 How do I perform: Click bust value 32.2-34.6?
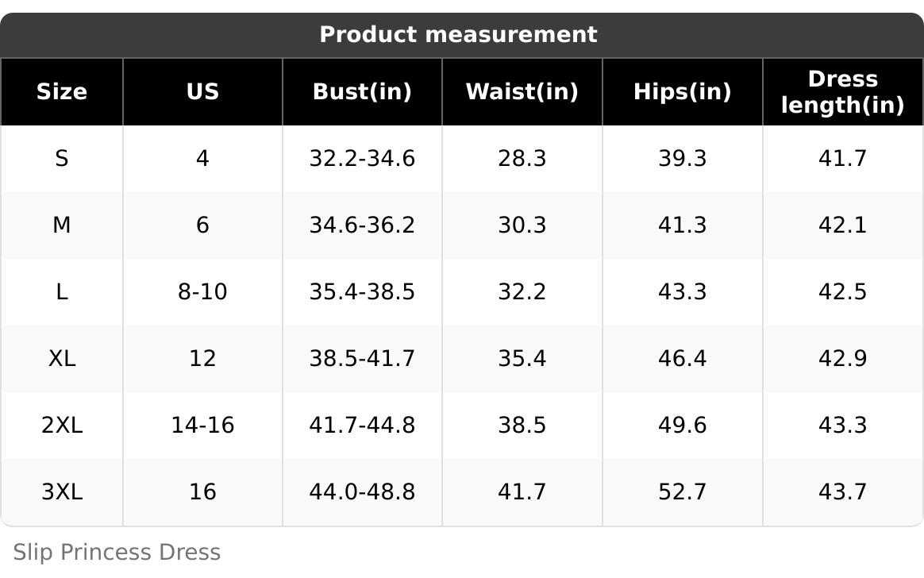coord(363,159)
